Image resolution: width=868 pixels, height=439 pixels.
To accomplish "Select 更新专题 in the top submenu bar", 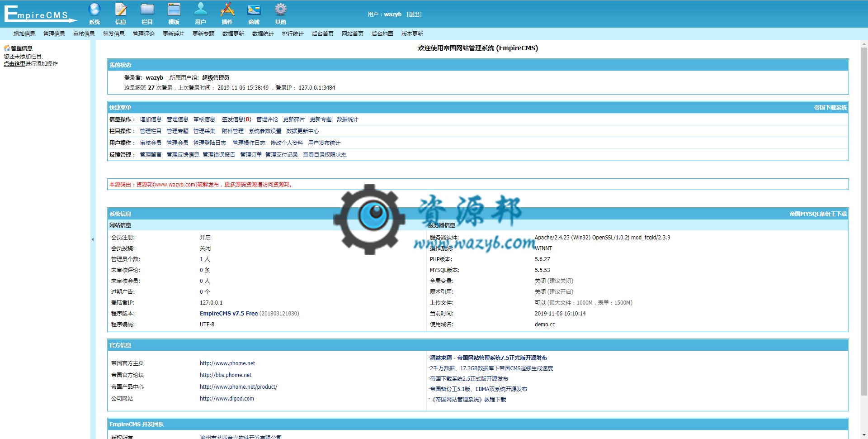I will [203, 34].
